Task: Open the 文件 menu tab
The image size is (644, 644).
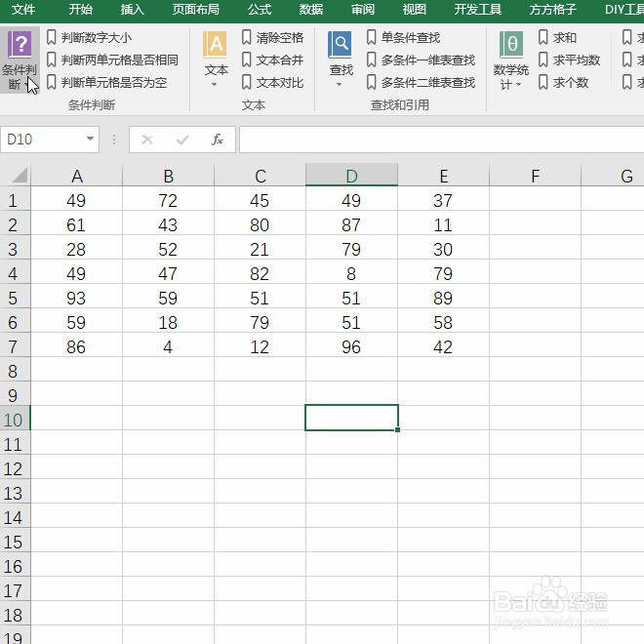Action: click(23, 10)
